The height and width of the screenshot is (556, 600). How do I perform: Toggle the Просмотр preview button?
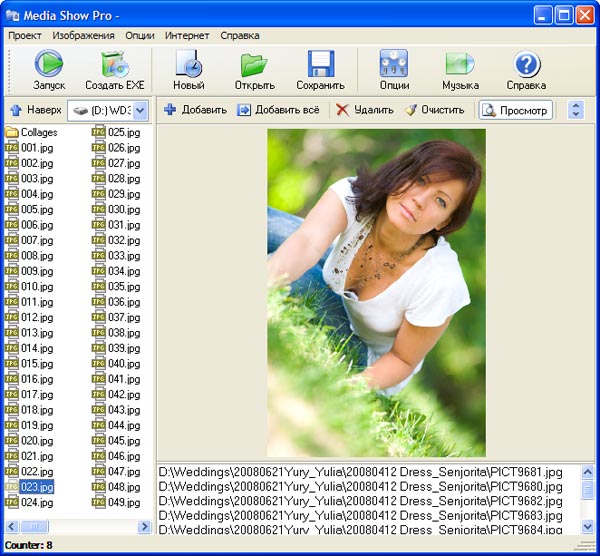[x=515, y=110]
